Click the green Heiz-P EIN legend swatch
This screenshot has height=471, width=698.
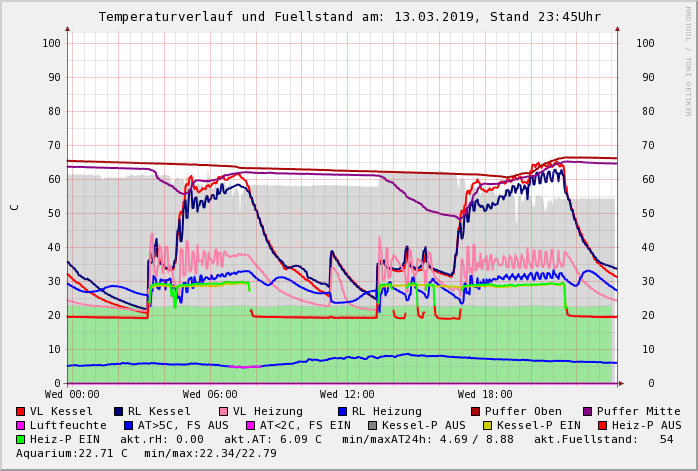(20, 439)
